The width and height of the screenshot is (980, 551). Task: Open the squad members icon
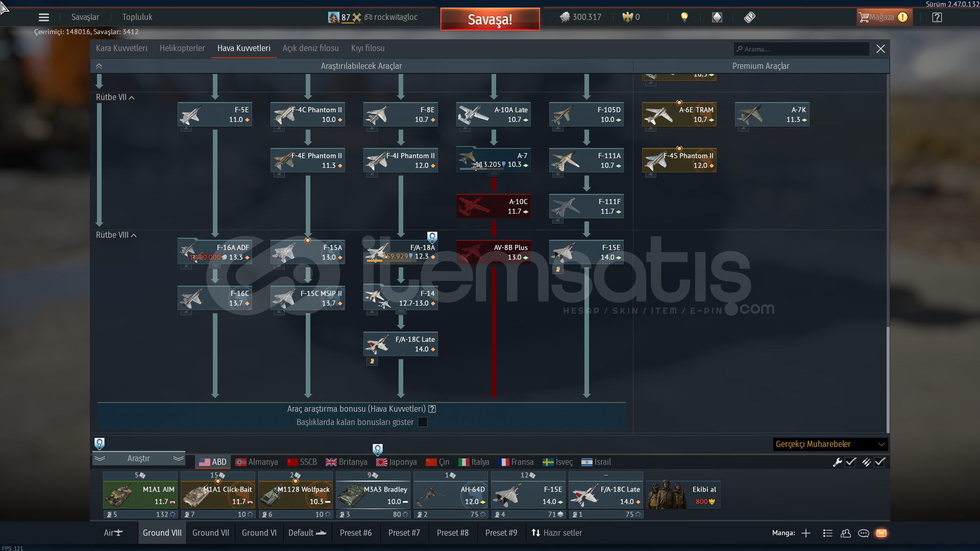pos(846,533)
